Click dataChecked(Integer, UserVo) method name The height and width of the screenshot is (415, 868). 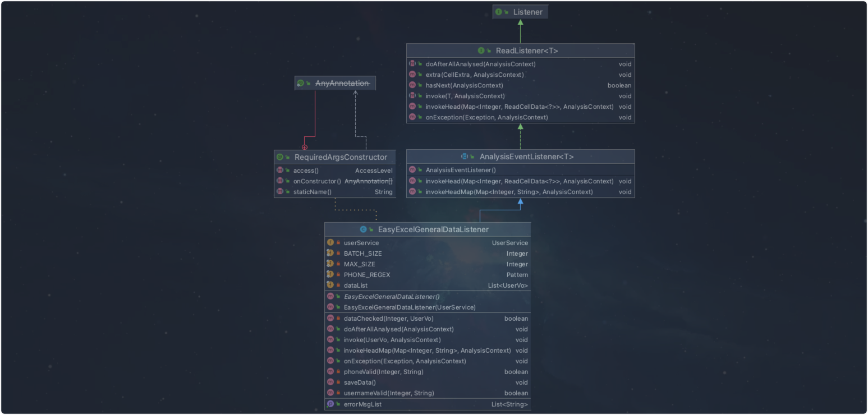coord(389,319)
